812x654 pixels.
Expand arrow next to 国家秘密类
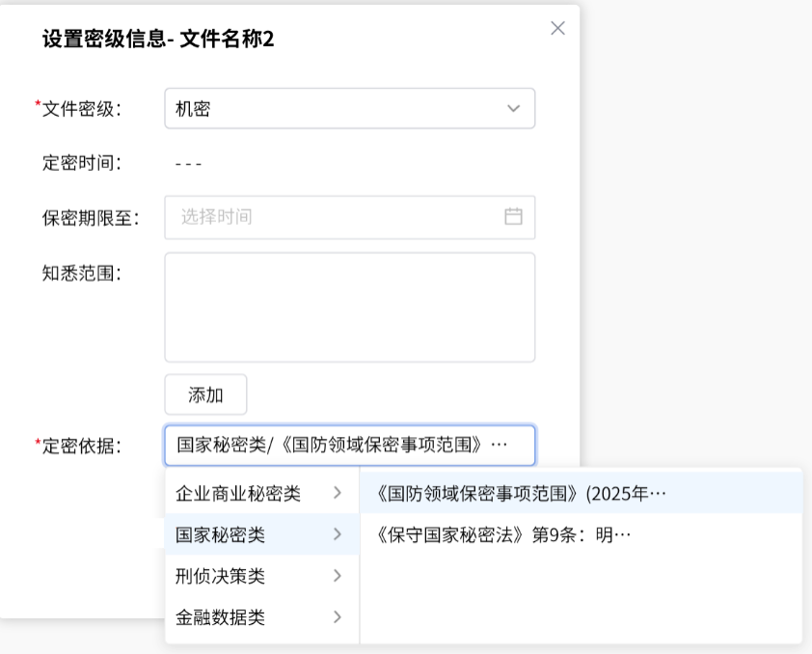pos(338,534)
